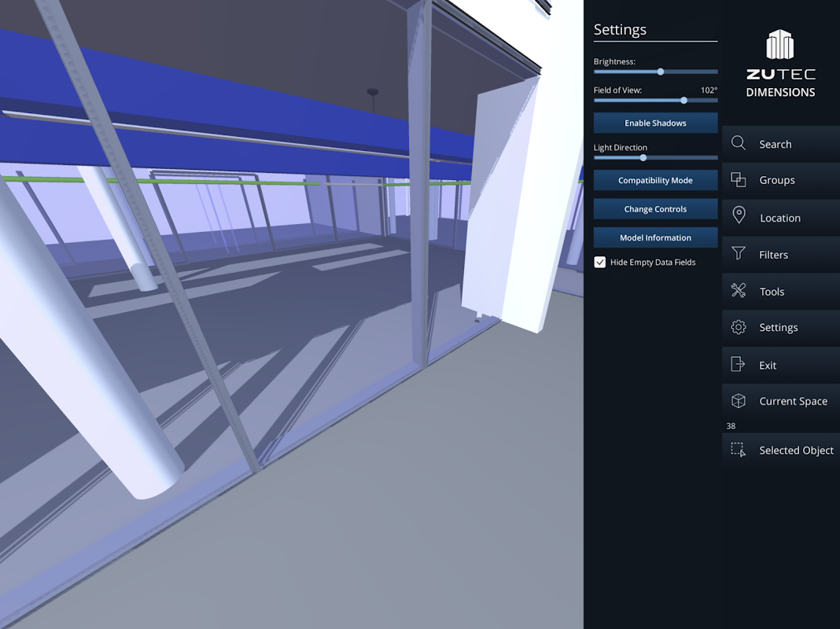This screenshot has width=840, height=629.
Task: Open Groups via its overlapping squares icon
Action: point(739,180)
